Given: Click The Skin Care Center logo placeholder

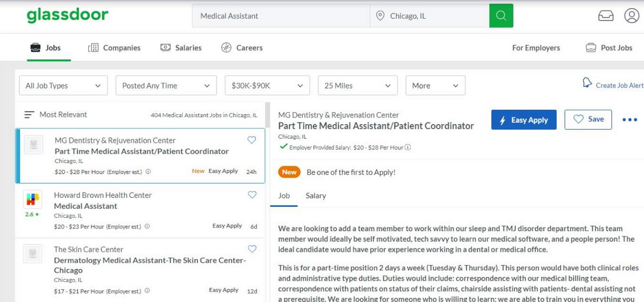Looking at the screenshot, I should (33, 253).
